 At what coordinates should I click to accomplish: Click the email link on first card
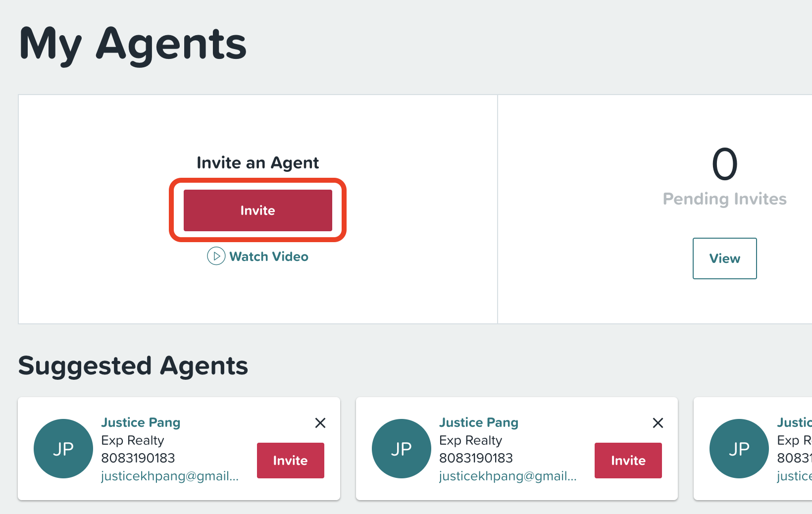pos(170,476)
